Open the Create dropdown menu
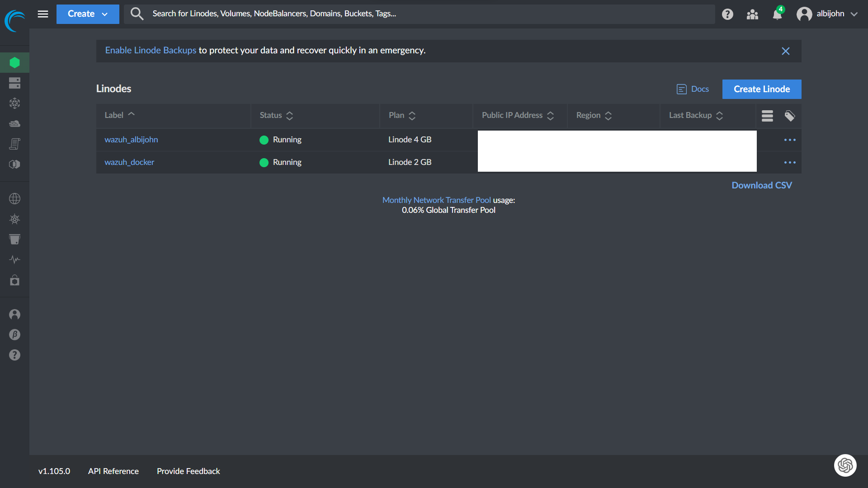The image size is (868, 488). point(88,14)
